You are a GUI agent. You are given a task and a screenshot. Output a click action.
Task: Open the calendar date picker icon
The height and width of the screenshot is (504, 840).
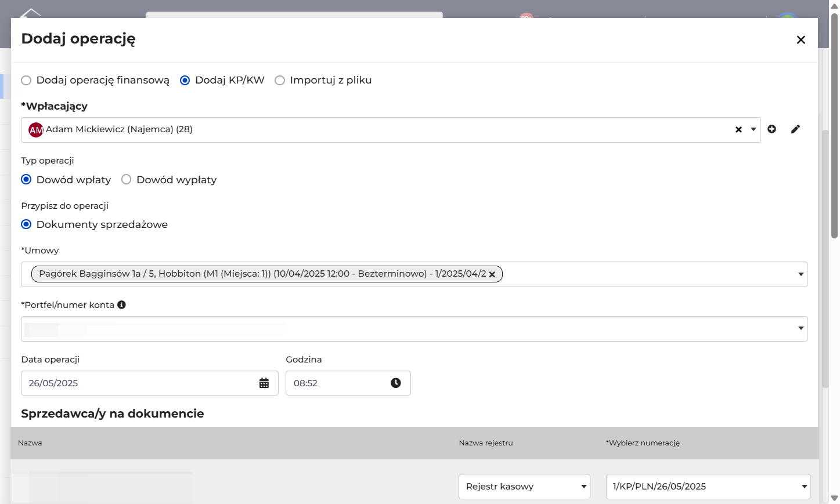(264, 383)
